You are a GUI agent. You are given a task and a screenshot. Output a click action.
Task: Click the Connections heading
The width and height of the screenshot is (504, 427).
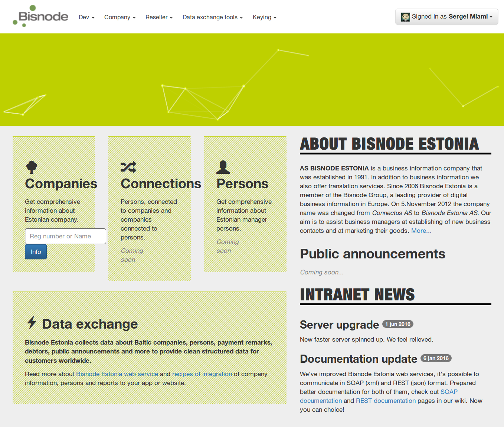click(x=161, y=183)
